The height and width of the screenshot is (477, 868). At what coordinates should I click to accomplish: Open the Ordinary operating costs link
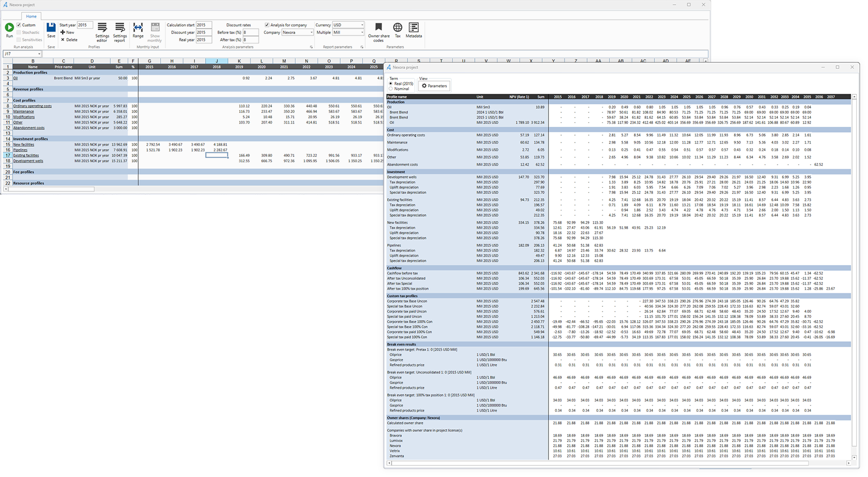32,106
